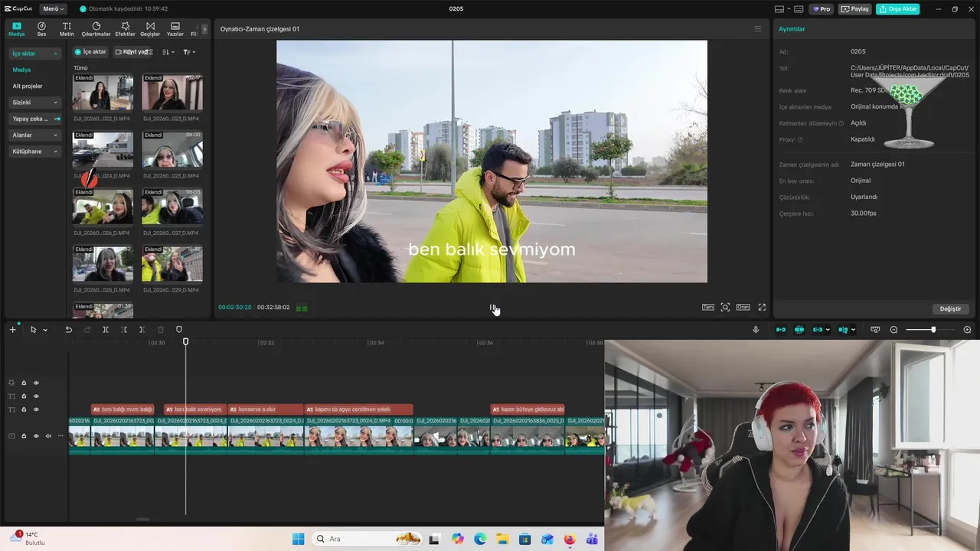
Task: Open the selection tool dropdown arrow
Action: click(45, 330)
